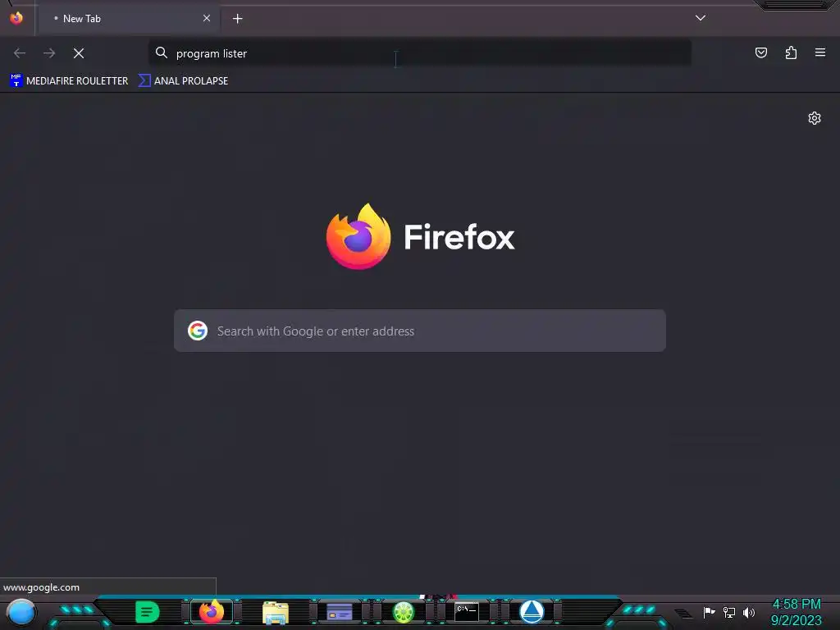840x630 pixels.
Task: Click the clock showing 4:58 PM
Action: [796, 605]
